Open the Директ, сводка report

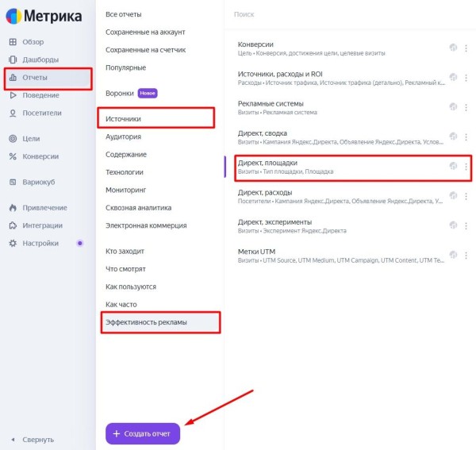tap(263, 133)
